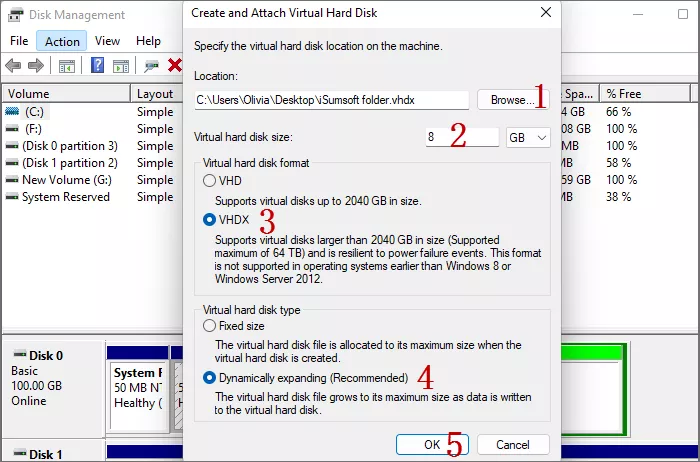Select the VHD format radio button

coord(209,181)
